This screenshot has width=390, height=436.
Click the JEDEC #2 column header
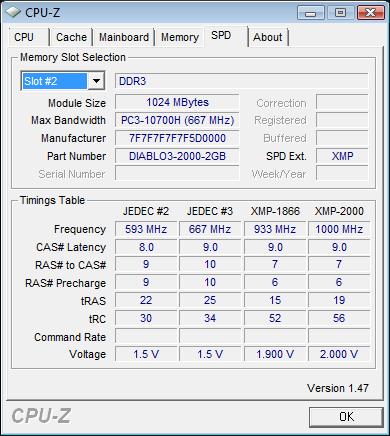pos(146,211)
